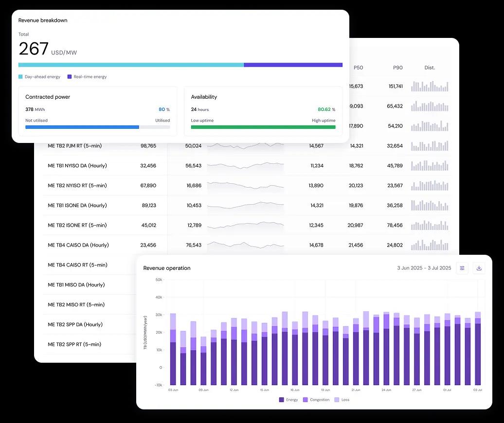Toggle the Loss series in the legend

coord(338,400)
